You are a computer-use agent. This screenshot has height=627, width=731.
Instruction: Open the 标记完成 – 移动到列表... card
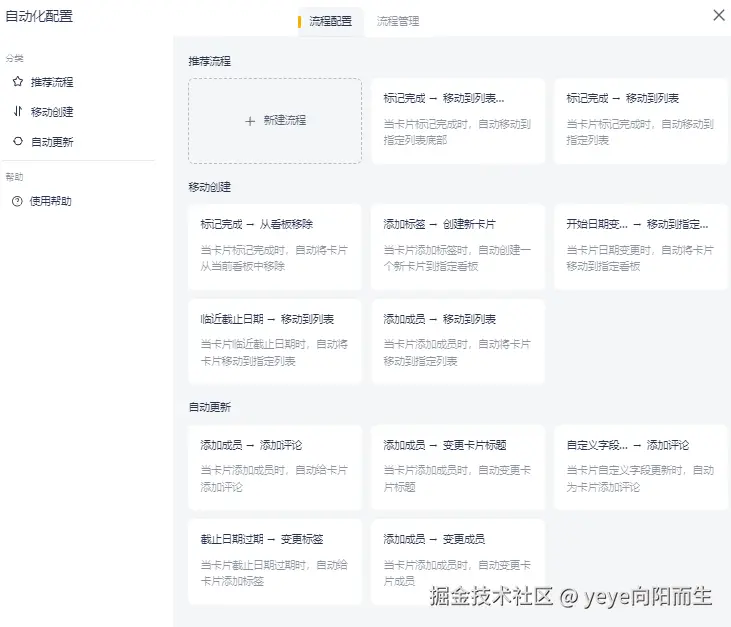click(x=458, y=121)
